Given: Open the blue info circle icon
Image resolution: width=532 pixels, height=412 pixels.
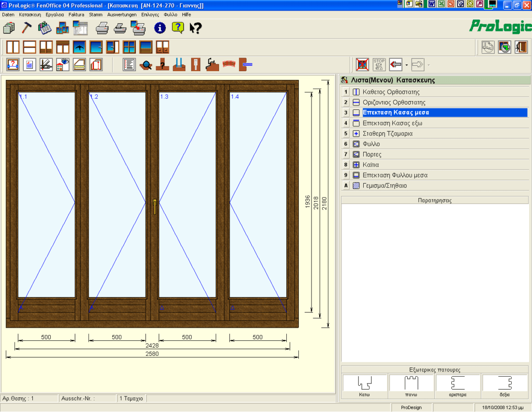Looking at the screenshot, I should click(160, 28).
